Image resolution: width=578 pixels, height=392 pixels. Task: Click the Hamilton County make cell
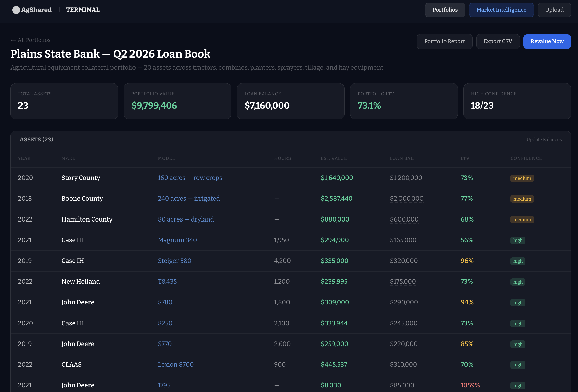click(x=87, y=219)
